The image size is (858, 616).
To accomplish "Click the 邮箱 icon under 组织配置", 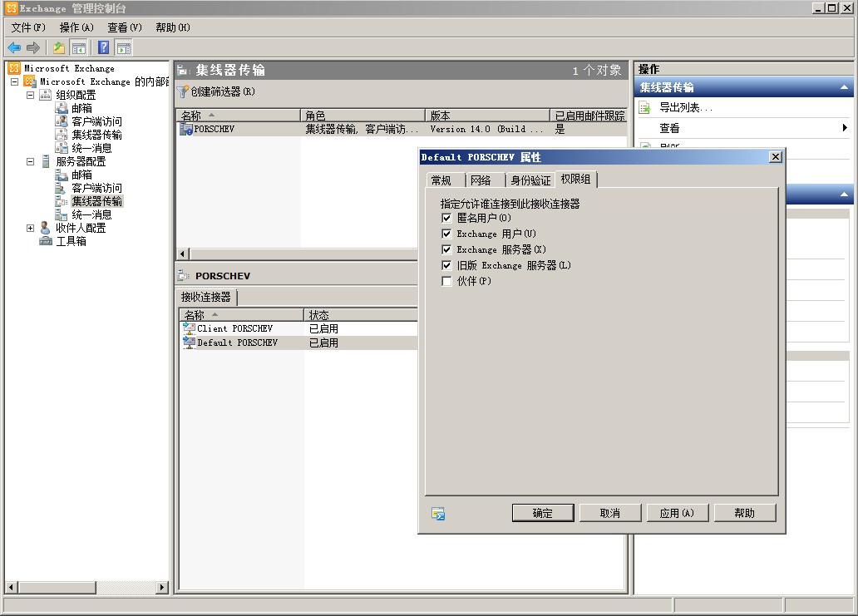I will [x=62, y=108].
